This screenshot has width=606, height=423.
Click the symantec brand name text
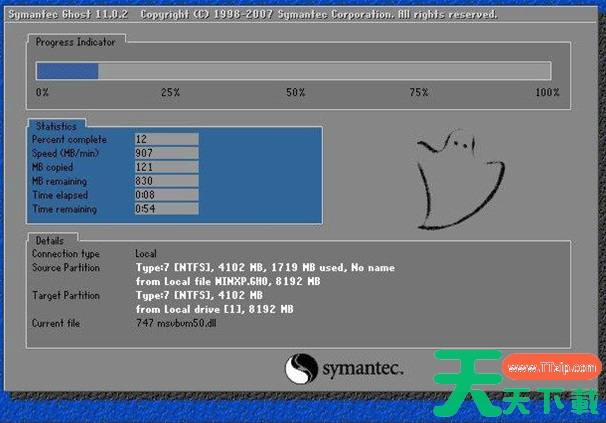362,369
